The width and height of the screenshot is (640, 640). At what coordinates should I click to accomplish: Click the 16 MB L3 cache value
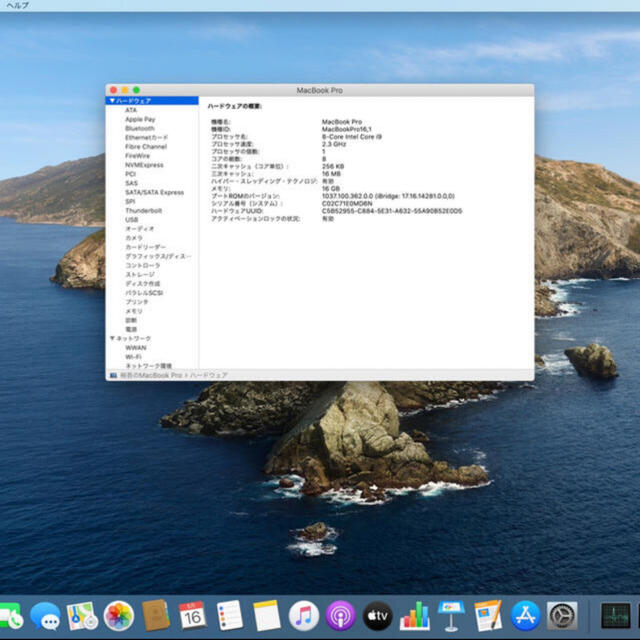[x=331, y=174]
